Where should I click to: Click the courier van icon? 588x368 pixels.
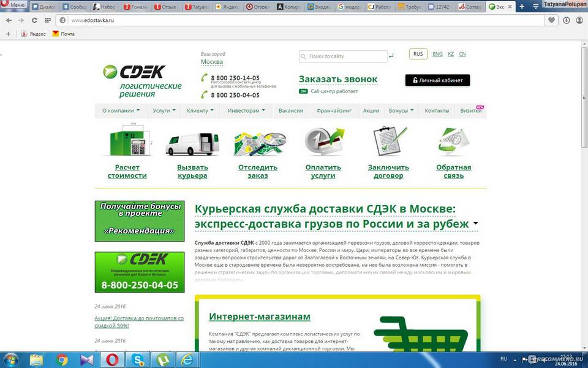[x=192, y=144]
